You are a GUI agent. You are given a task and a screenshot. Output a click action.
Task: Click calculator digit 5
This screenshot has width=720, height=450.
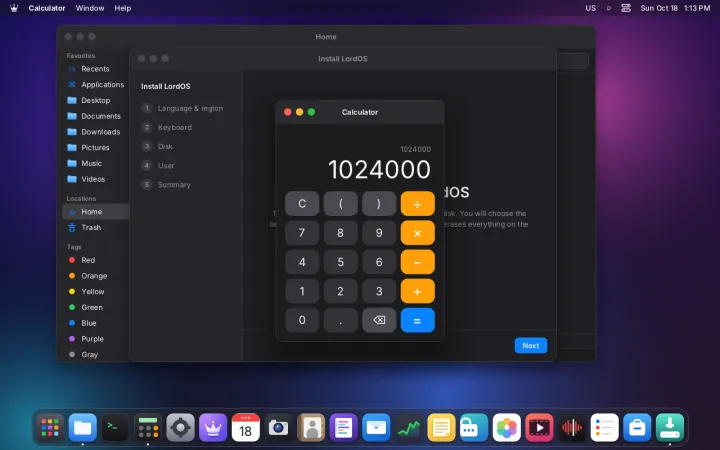click(341, 262)
